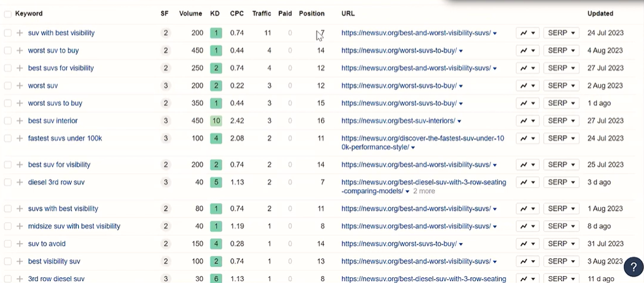Open newsuv.org worst-suvs-to-buy URL for 'suv to avoid'
644x283 pixels.
point(398,244)
